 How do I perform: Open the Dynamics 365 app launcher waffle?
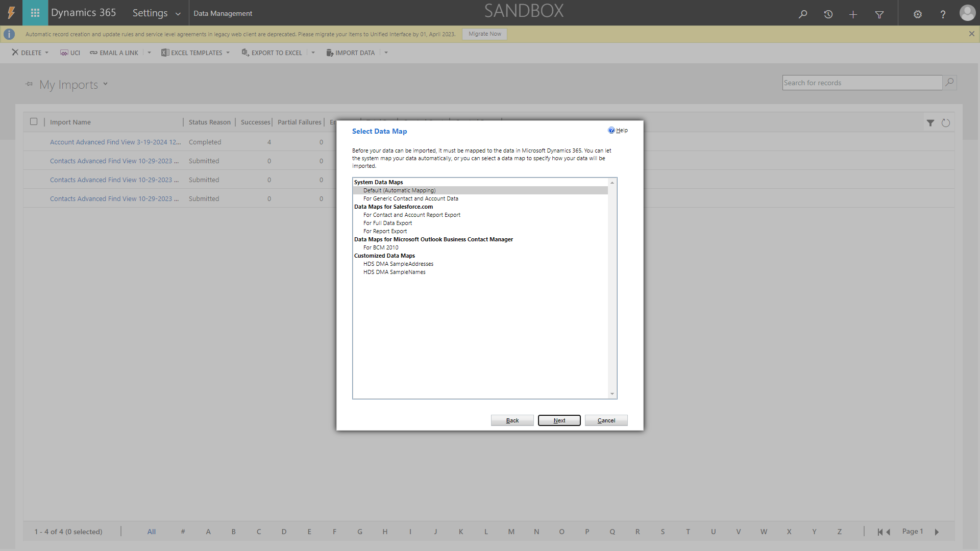[35, 13]
